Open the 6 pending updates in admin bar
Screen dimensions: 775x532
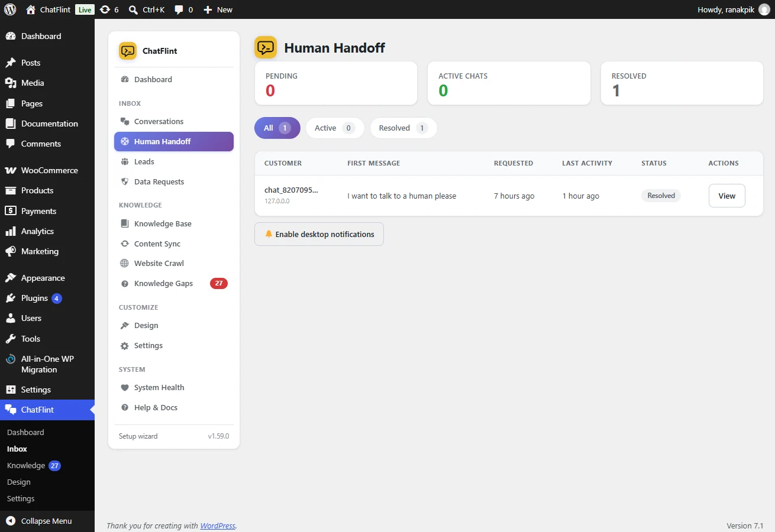(109, 9)
